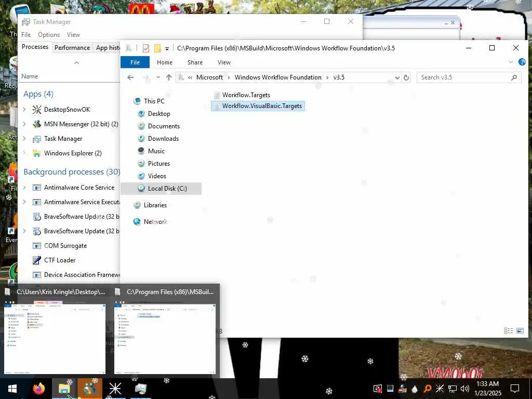Open the Share ribbon tab
The height and width of the screenshot is (399, 532).
pos(195,62)
